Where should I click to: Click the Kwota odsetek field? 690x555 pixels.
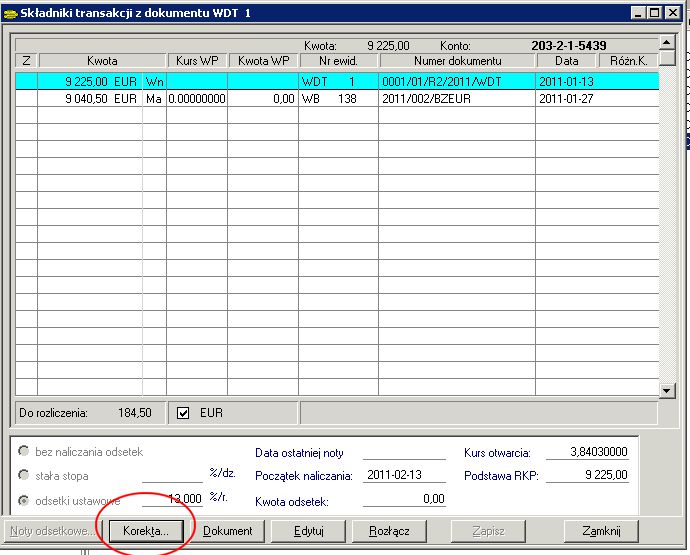[404, 498]
